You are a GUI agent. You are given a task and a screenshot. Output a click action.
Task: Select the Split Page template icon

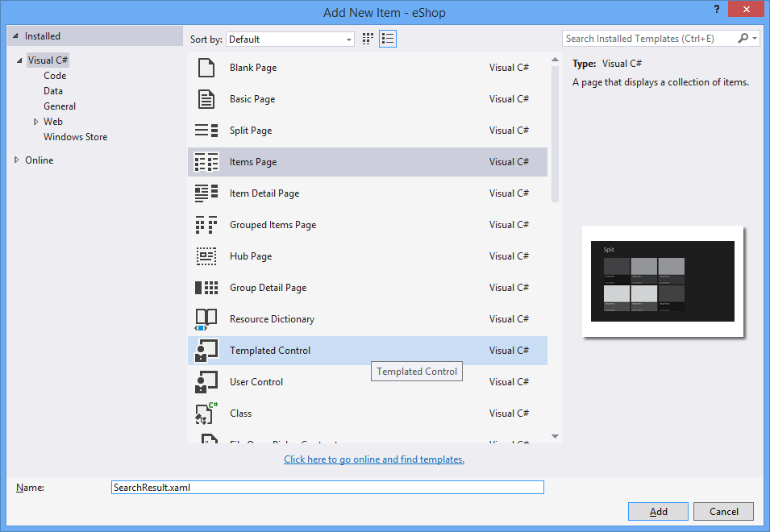click(206, 130)
